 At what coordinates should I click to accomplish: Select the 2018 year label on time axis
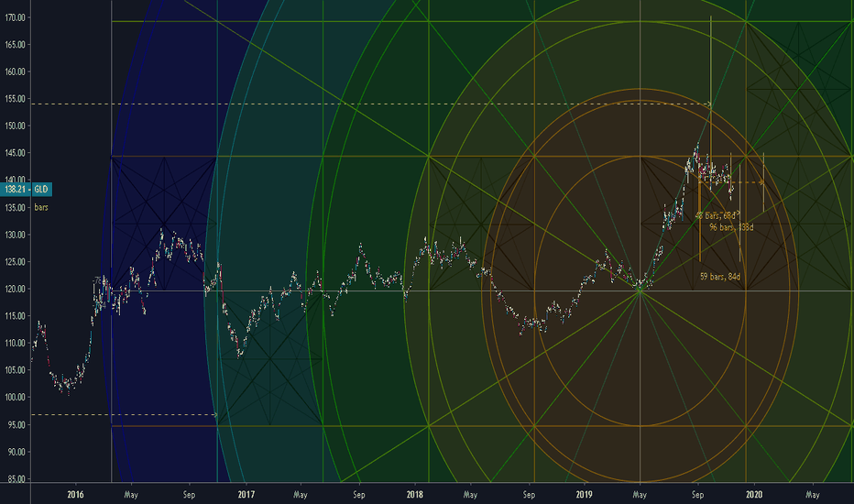[x=414, y=495]
